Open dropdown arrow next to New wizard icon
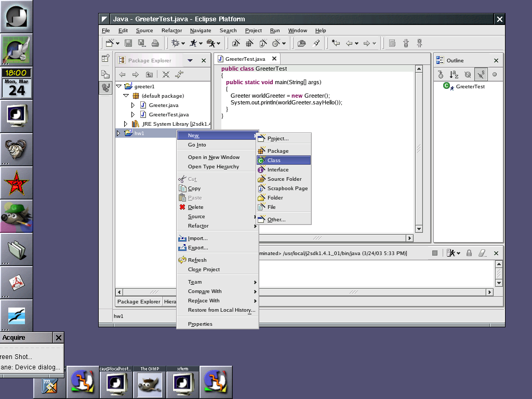 pyautogui.click(x=117, y=44)
